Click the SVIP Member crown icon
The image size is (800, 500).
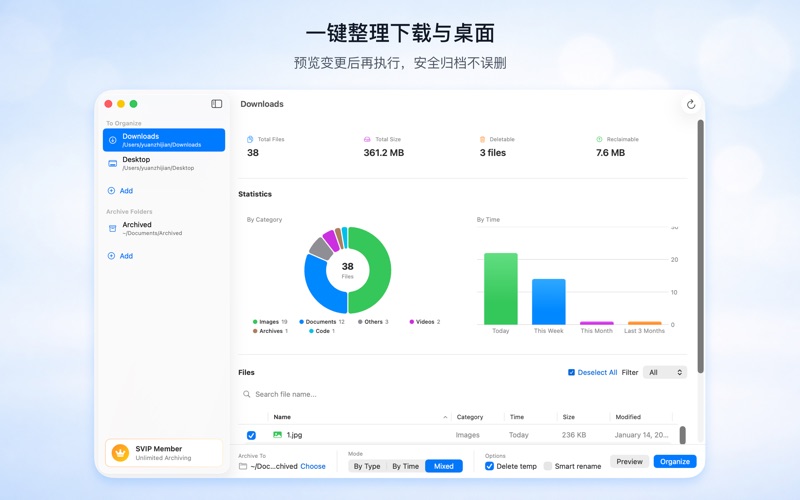(120, 453)
